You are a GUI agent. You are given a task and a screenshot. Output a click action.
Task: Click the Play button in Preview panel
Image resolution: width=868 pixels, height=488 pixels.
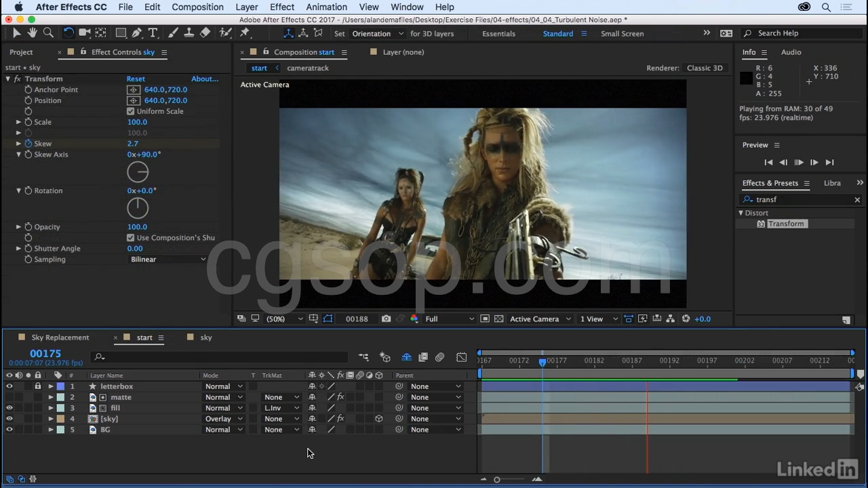click(x=799, y=162)
